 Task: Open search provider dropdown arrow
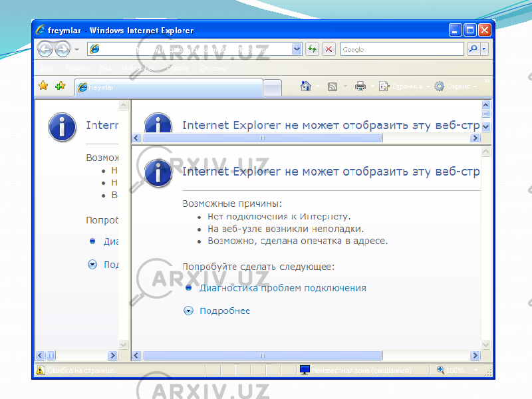coord(484,49)
